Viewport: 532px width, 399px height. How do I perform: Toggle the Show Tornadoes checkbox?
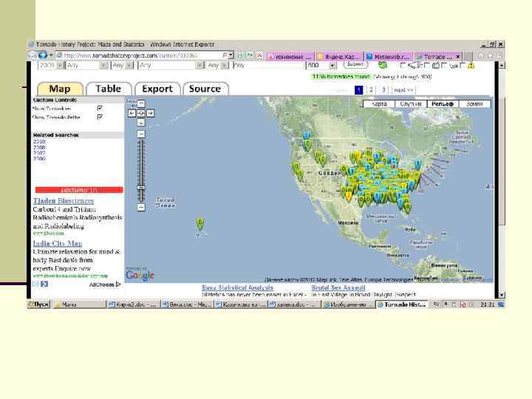point(100,108)
